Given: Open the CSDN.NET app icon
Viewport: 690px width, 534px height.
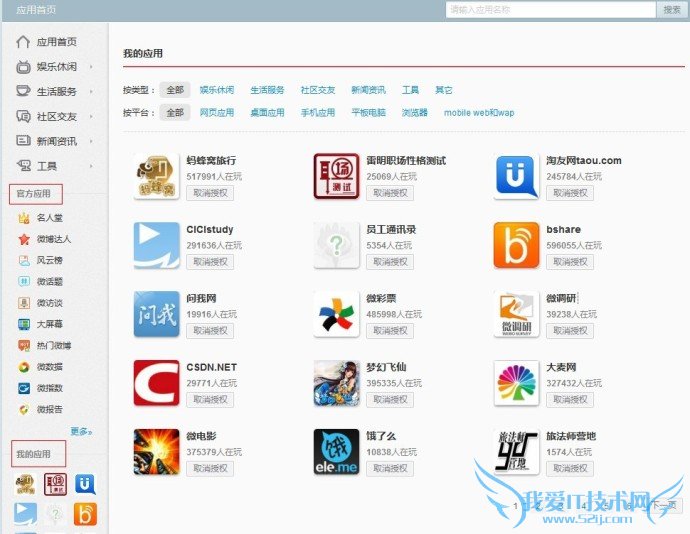Looking at the screenshot, I should [x=157, y=383].
